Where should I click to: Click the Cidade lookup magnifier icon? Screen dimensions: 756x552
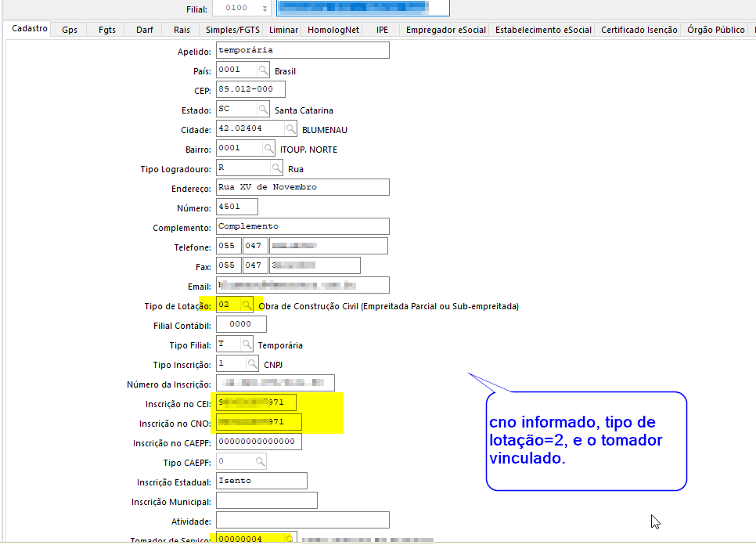click(x=290, y=129)
